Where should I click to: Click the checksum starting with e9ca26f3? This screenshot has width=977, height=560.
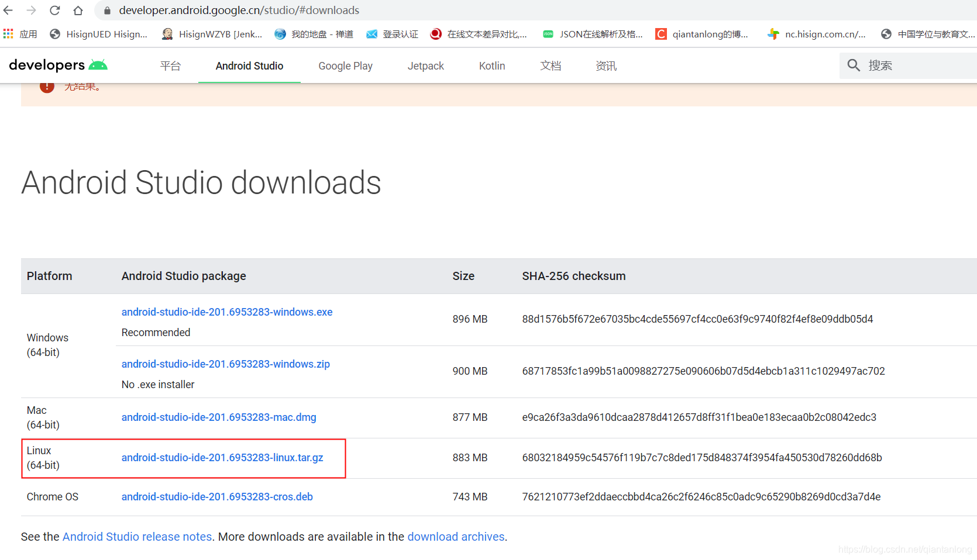tap(699, 417)
